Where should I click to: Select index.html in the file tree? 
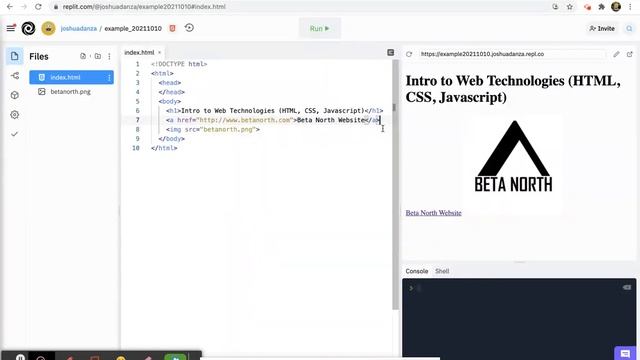(71, 77)
